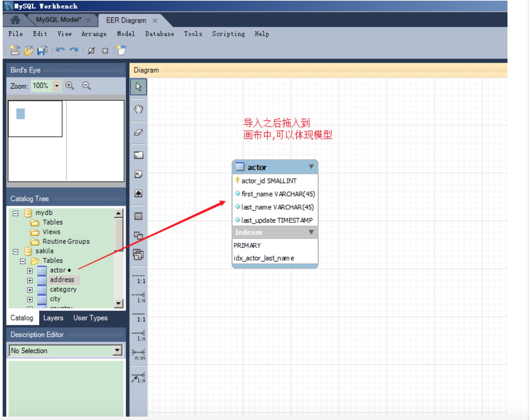
Task: Select the address table in catalog
Action: (62, 280)
